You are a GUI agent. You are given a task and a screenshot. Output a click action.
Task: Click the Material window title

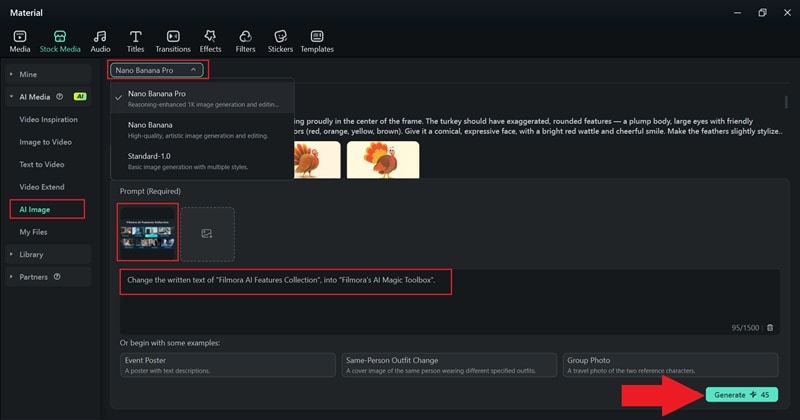click(x=27, y=13)
